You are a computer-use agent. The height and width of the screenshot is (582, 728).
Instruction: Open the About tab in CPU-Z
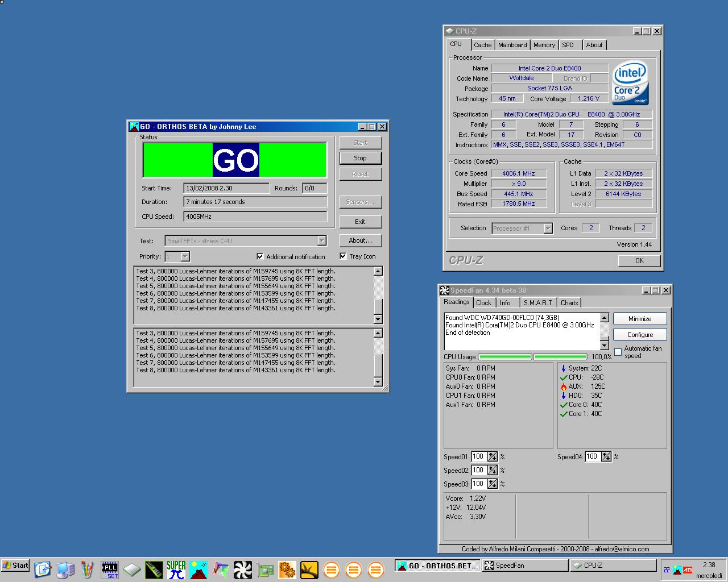pos(594,45)
